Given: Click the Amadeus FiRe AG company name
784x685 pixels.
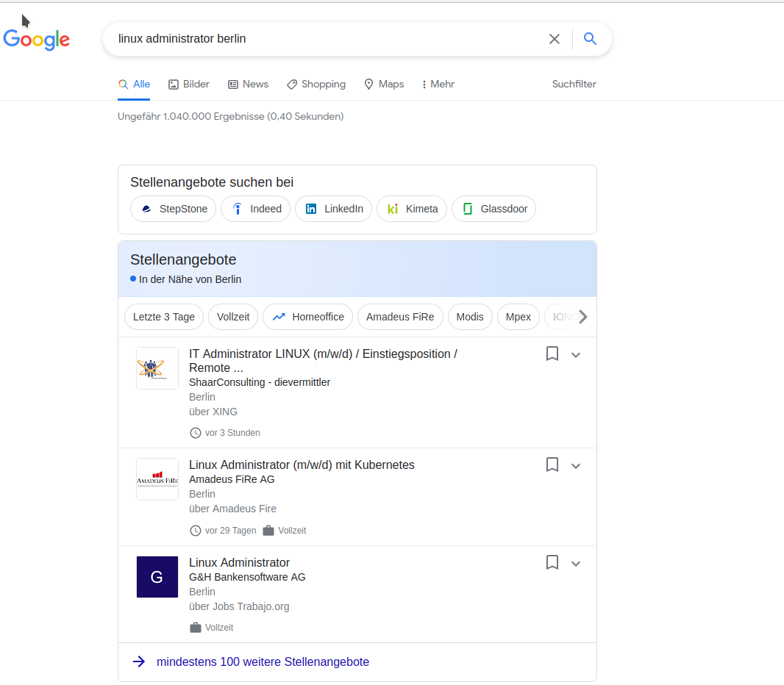Looking at the screenshot, I should click(x=232, y=479).
